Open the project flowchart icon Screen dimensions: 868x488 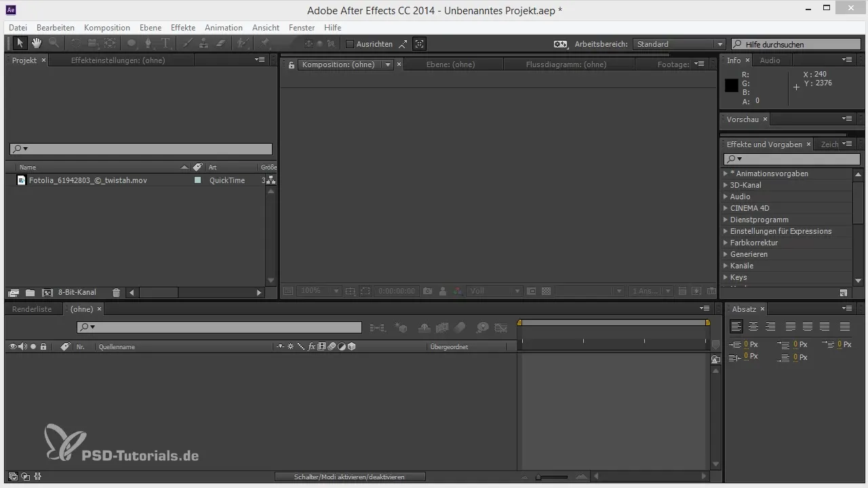271,180
